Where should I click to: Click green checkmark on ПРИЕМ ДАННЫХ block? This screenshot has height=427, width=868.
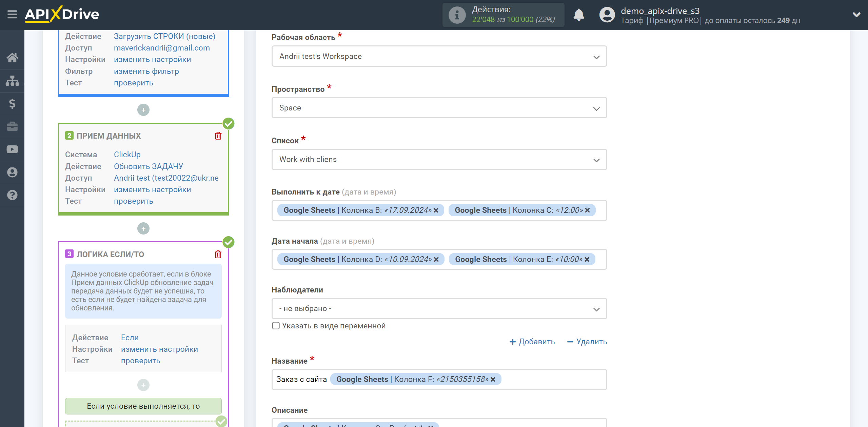tap(229, 124)
